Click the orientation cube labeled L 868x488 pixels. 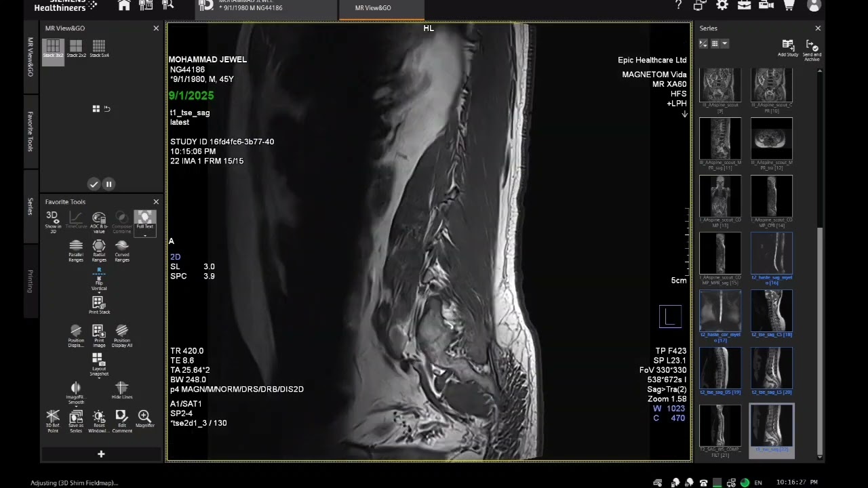pyautogui.click(x=670, y=317)
